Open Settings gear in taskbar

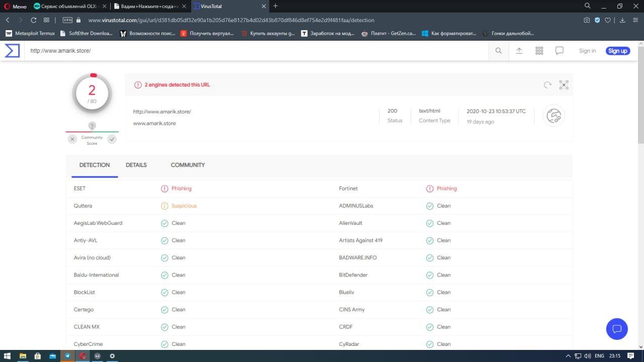pyautogui.click(x=112, y=356)
